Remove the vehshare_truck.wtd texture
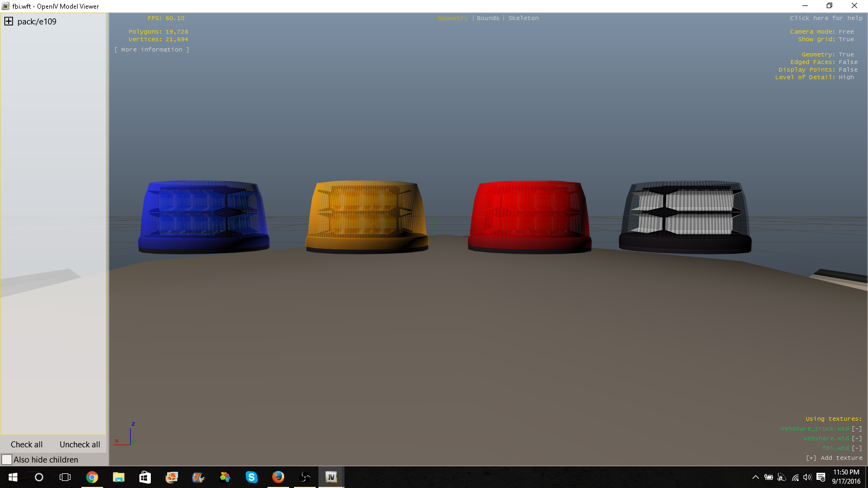Image resolution: width=868 pixels, height=488 pixels. tap(857, 429)
